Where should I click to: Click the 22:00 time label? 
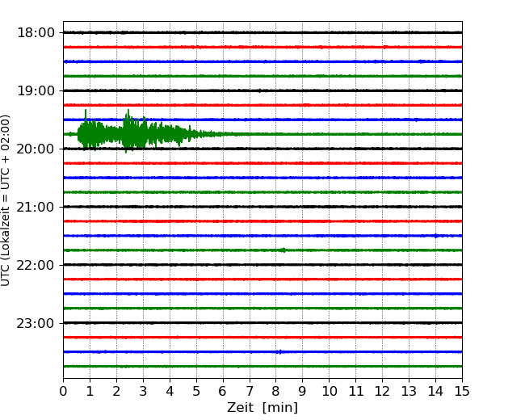coord(36,265)
